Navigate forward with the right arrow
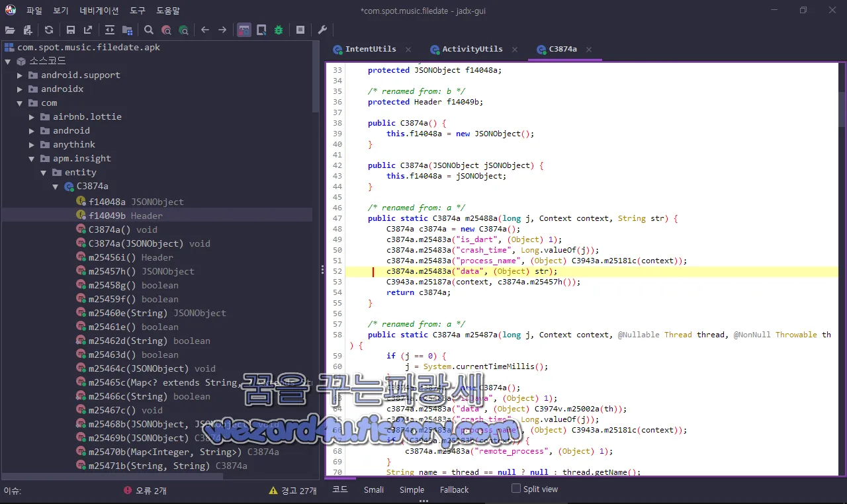 point(222,30)
